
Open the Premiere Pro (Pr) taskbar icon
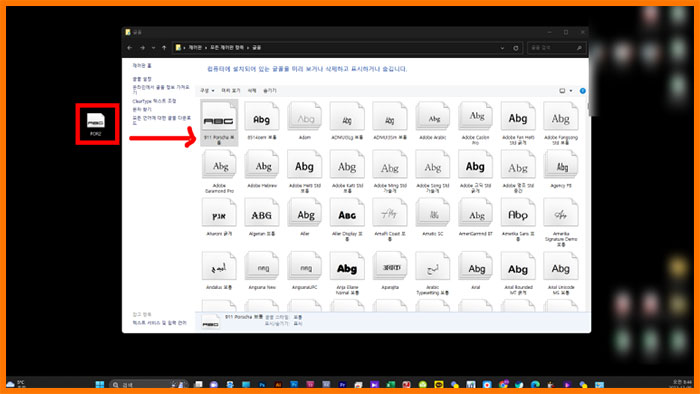(x=342, y=384)
